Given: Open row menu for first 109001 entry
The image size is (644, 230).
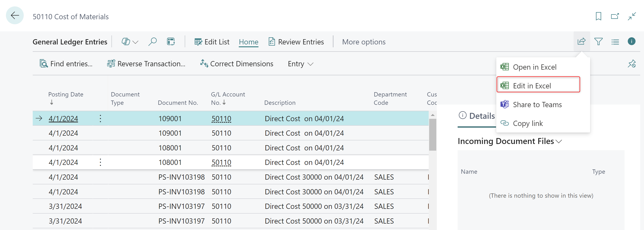Looking at the screenshot, I should click(100, 119).
